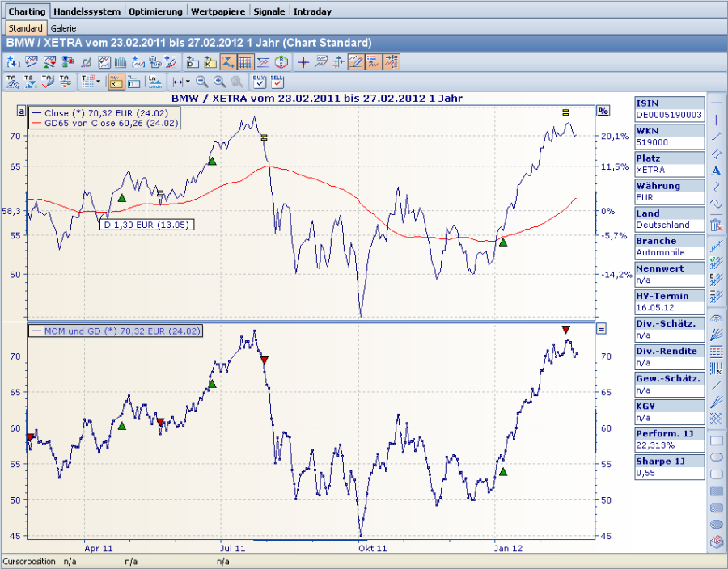
Task: Click the zoom in magnifier icon
Action: (x=219, y=82)
